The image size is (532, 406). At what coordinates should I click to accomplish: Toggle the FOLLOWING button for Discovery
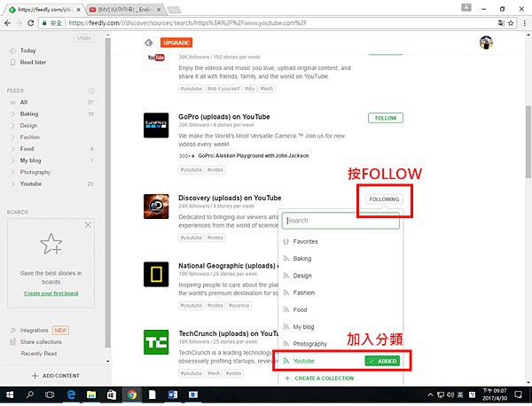(384, 199)
